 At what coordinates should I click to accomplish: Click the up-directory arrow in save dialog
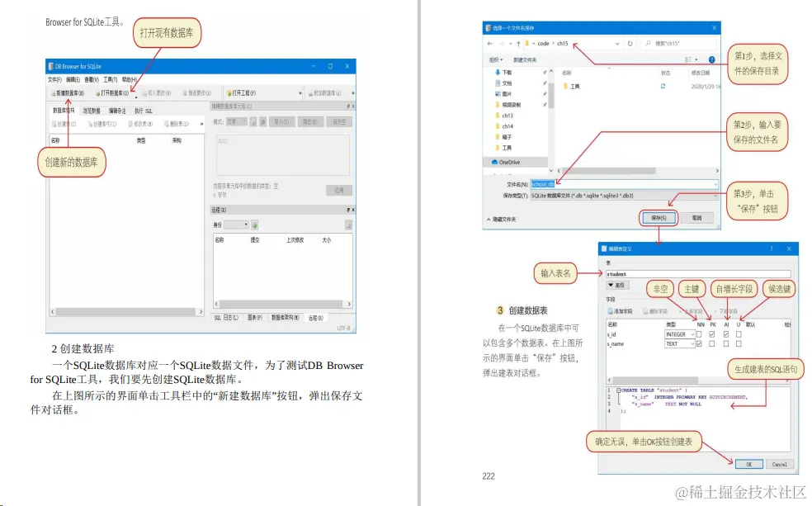pyautogui.click(x=518, y=44)
